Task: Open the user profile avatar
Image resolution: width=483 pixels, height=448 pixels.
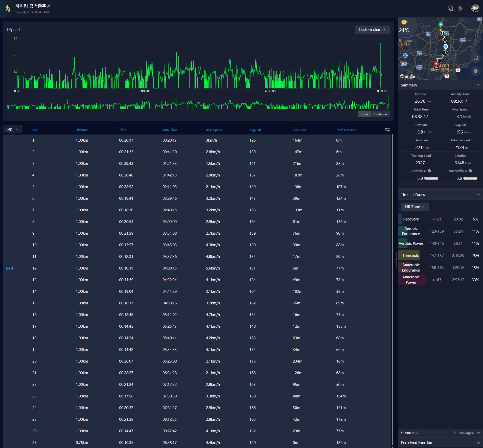Action: tap(475, 8)
